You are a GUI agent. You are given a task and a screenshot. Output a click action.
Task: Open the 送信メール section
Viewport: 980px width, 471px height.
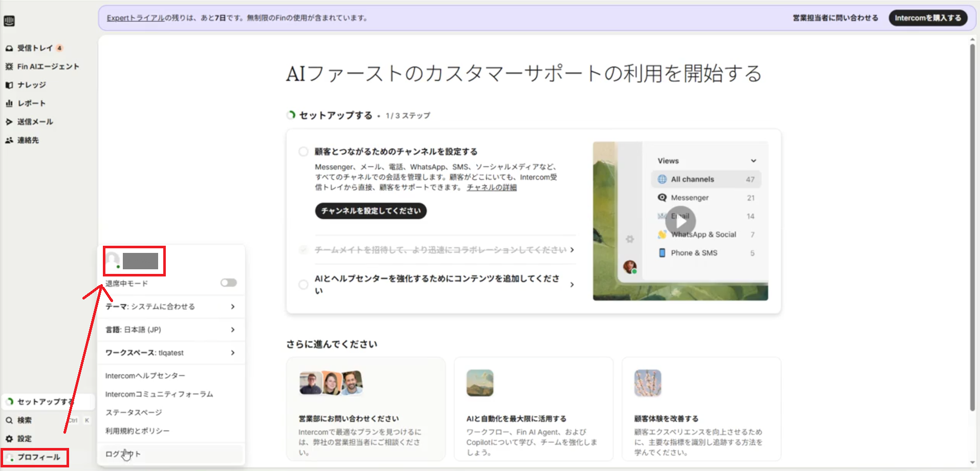click(29, 122)
